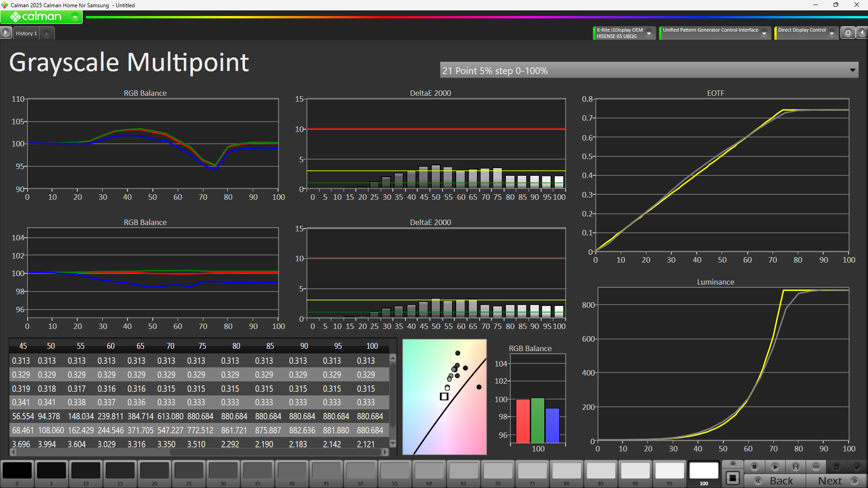Select the 10 grayscale swatch
The height and width of the screenshot is (488, 868).
(x=86, y=474)
